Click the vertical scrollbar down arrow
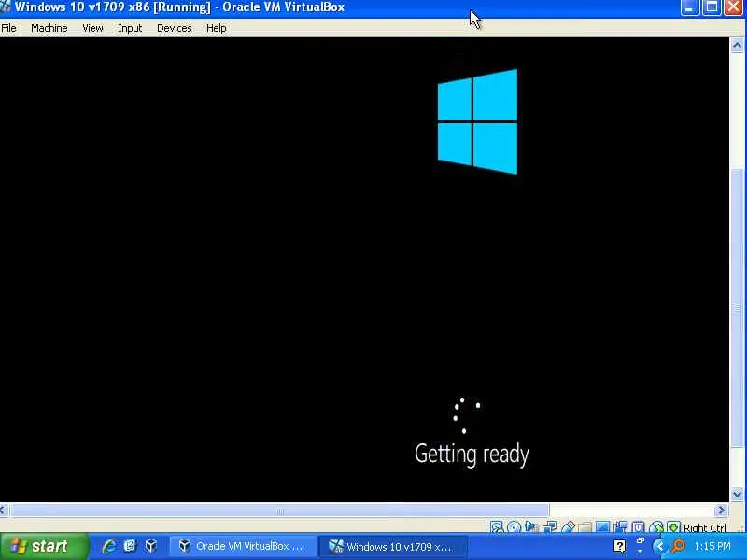 [x=737, y=495]
